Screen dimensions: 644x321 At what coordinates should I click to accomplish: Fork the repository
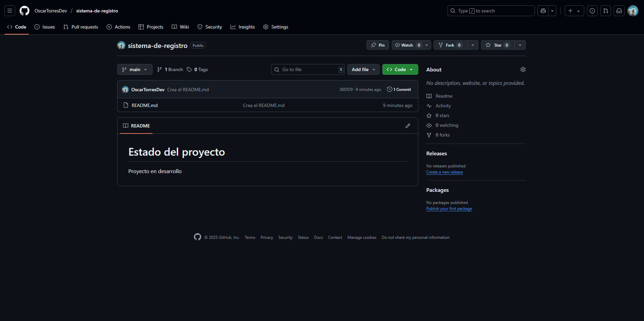tap(450, 45)
